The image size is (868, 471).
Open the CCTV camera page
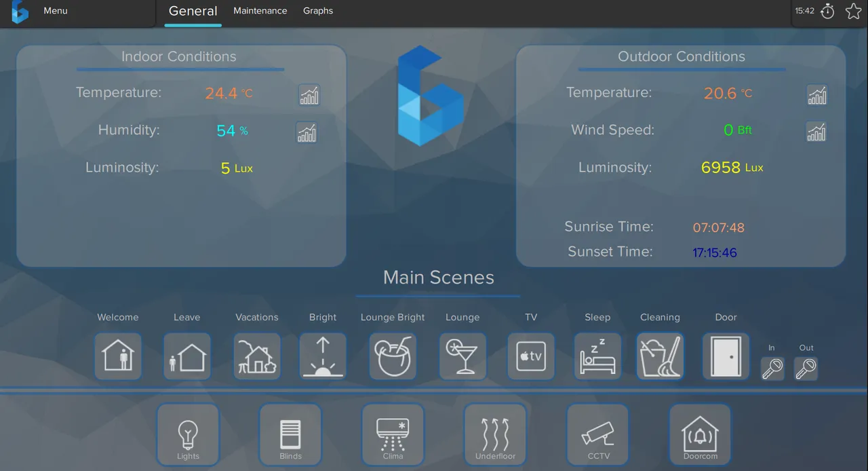click(598, 434)
